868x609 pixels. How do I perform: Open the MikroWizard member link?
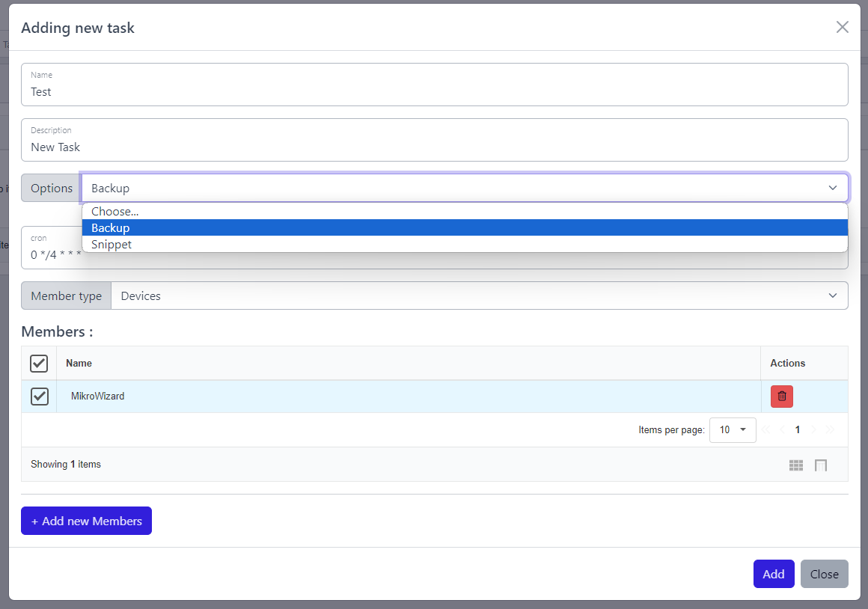97,396
